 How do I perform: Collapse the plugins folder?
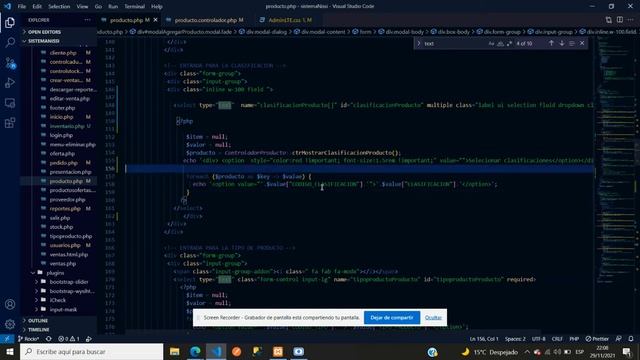pos(33,273)
